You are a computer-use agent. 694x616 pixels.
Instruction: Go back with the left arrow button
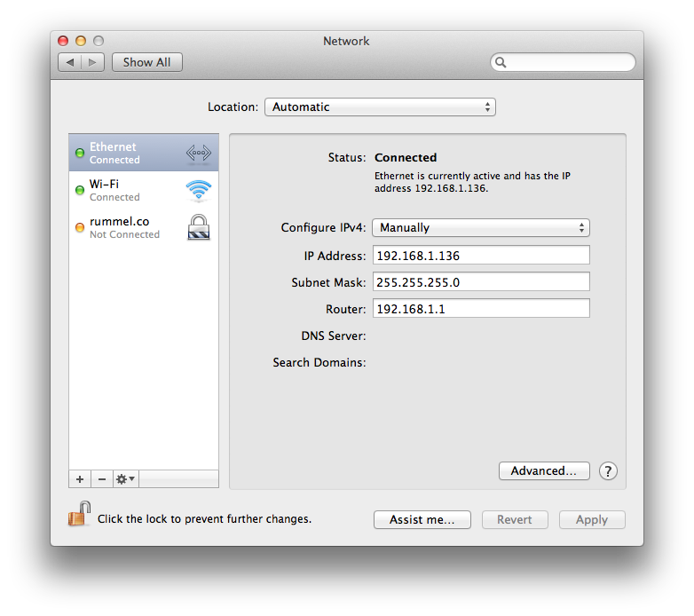[x=70, y=62]
